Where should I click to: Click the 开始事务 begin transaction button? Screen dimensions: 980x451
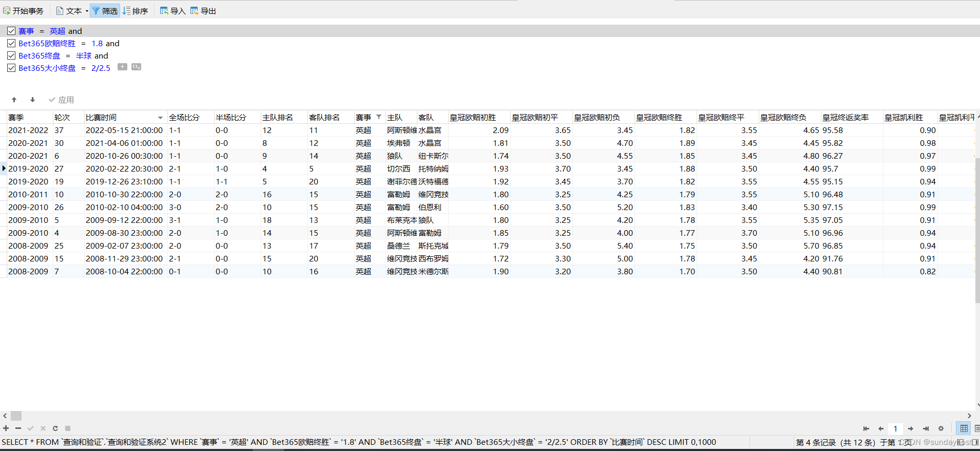[x=24, y=11]
